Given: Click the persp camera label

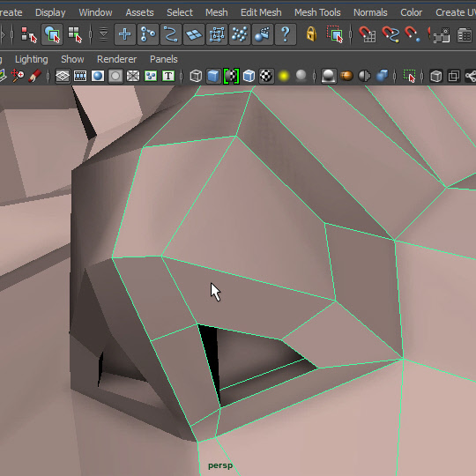Looking at the screenshot, I should point(220,465).
